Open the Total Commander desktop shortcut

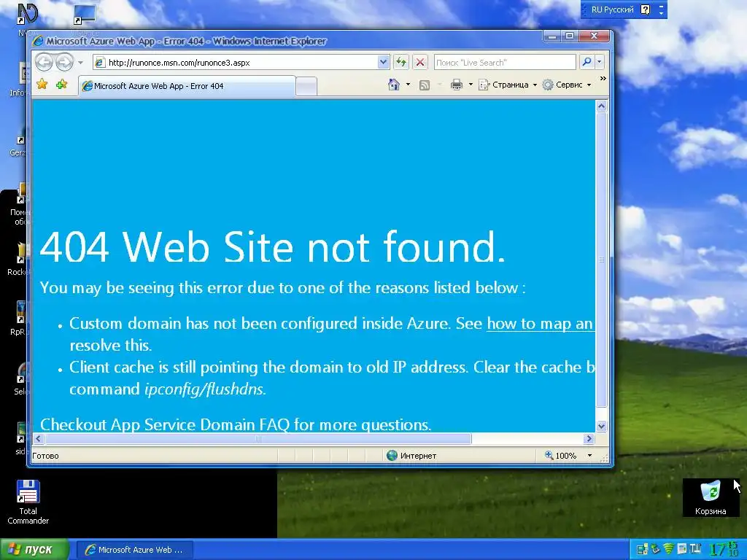click(28, 502)
